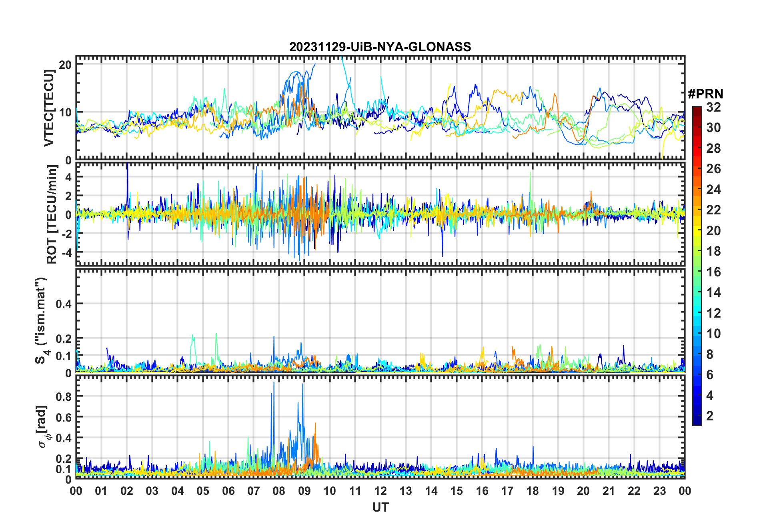Click x-axis tick label 12
The image size is (761, 532).
point(380,491)
